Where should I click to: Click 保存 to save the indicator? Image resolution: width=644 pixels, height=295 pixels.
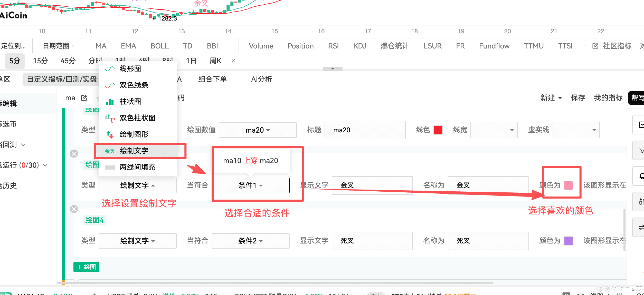tap(578, 98)
